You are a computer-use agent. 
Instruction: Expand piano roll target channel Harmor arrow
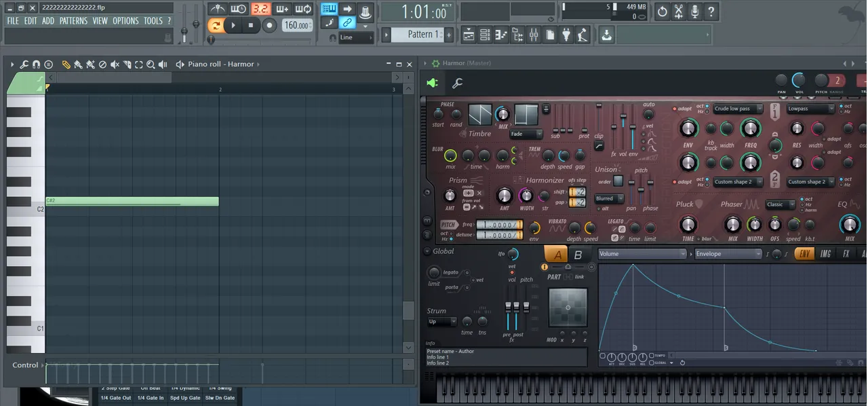click(x=259, y=64)
